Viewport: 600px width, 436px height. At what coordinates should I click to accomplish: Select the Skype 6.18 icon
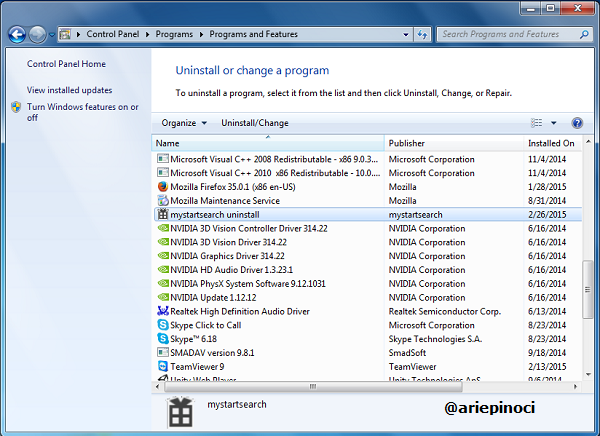coord(163,338)
